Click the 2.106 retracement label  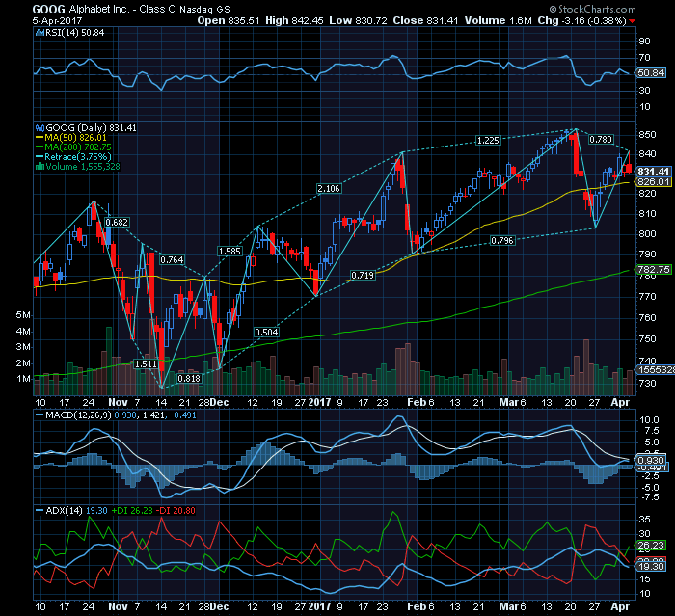click(x=329, y=188)
